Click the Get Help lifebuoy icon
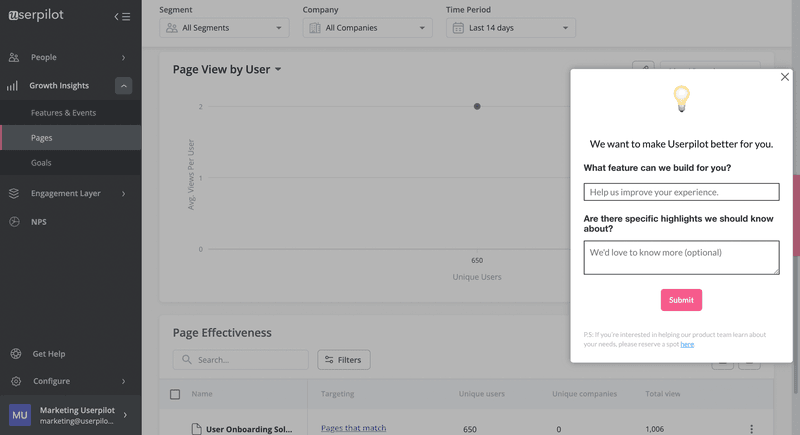800x435 pixels. click(16, 353)
